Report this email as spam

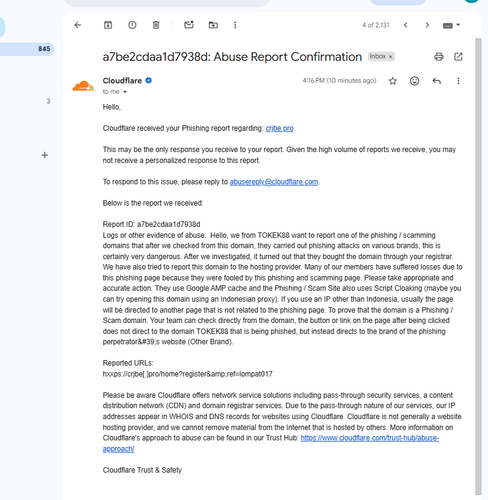click(x=132, y=25)
